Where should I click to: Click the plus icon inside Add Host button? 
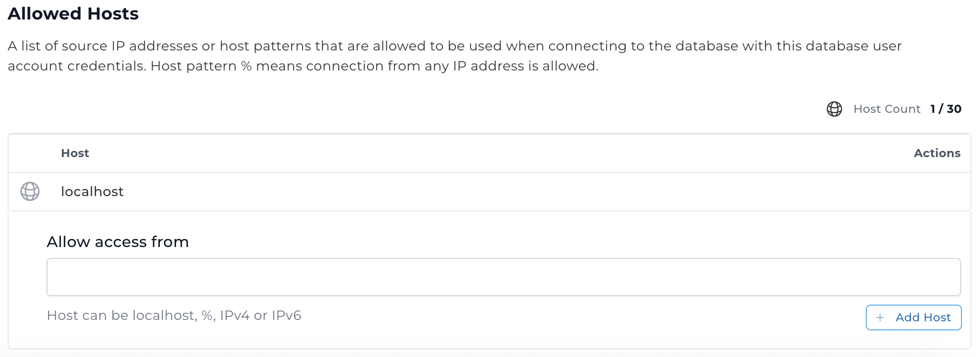pos(881,317)
